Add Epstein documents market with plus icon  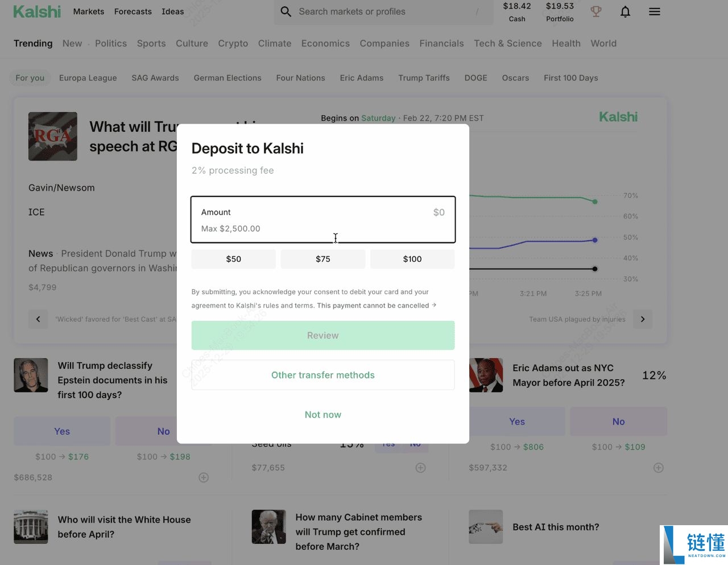204,477
